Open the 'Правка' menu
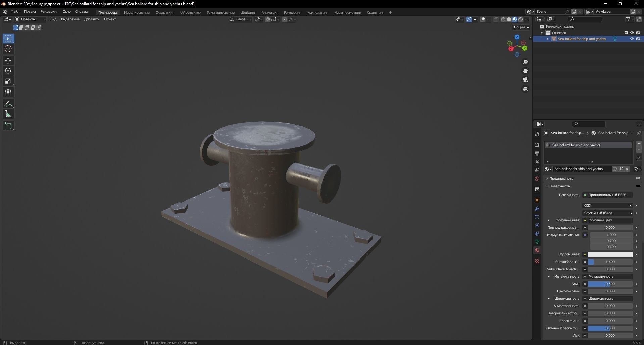The image size is (644, 345). pos(30,12)
